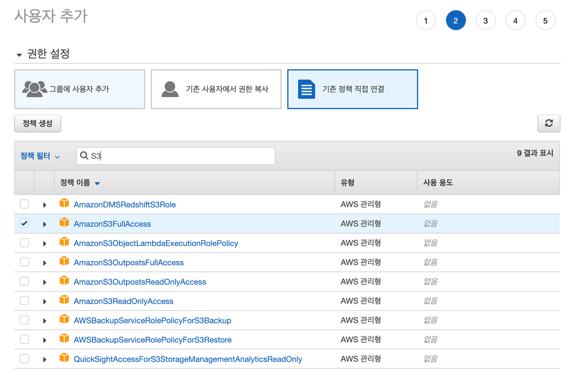The width and height of the screenshot is (578, 392).
Task: Open the QuickSightAccessForS3StorageManagementAnalyticsReadOnly policy link
Action: coord(188,360)
